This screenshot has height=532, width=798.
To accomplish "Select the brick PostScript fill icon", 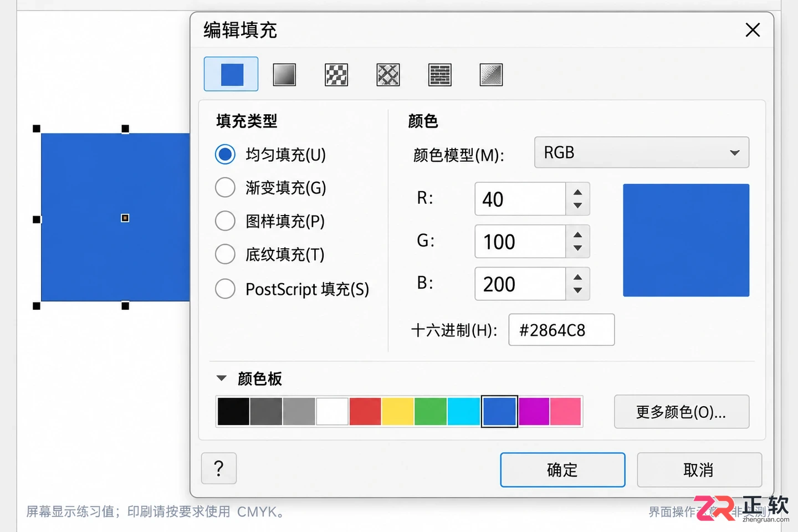I will click(x=440, y=74).
